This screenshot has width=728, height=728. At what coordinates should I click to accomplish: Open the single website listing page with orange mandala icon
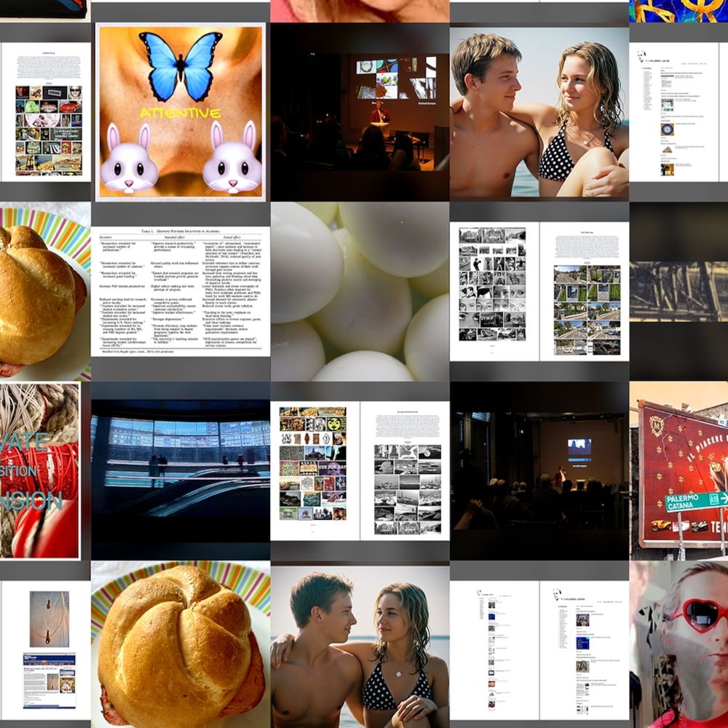pyautogui.click(x=674, y=112)
